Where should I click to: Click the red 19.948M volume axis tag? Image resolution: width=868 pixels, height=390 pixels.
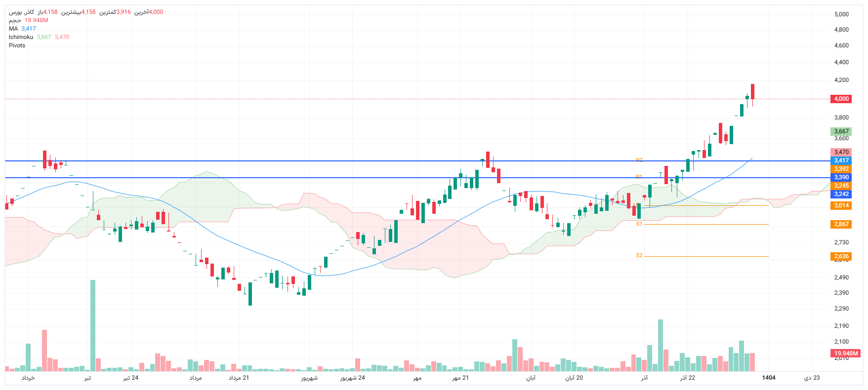pos(846,353)
